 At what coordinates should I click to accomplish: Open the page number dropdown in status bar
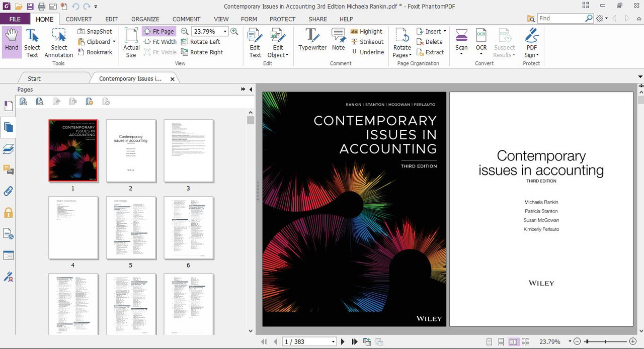(333, 341)
